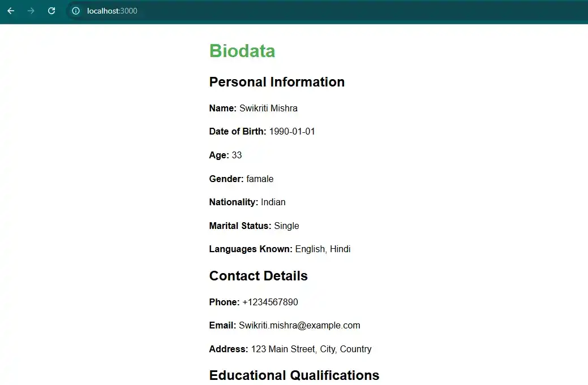Viewport: 588px width, 385px height.
Task: Open the site information icon
Action: [76, 11]
